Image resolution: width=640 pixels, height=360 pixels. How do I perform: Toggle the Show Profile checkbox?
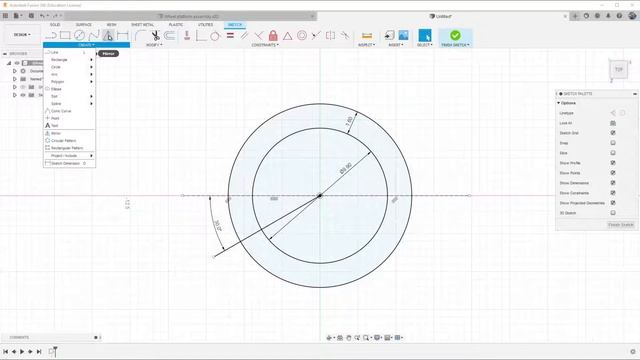(613, 163)
